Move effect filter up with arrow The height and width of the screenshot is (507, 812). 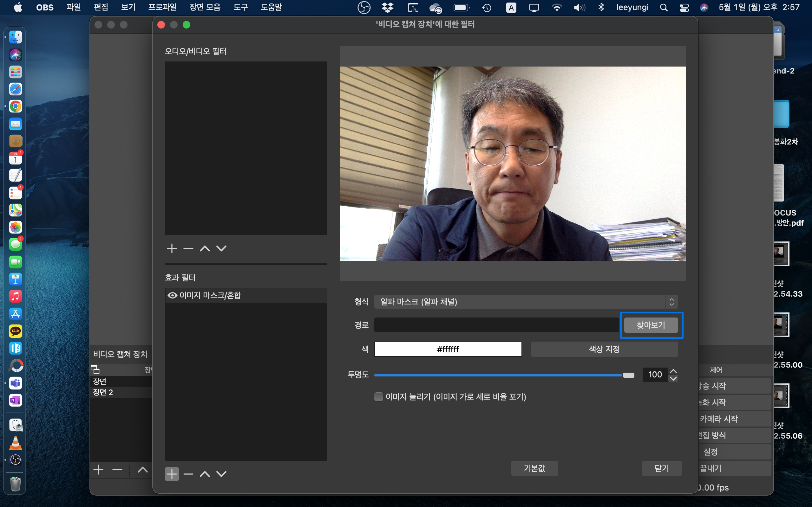[x=205, y=474]
